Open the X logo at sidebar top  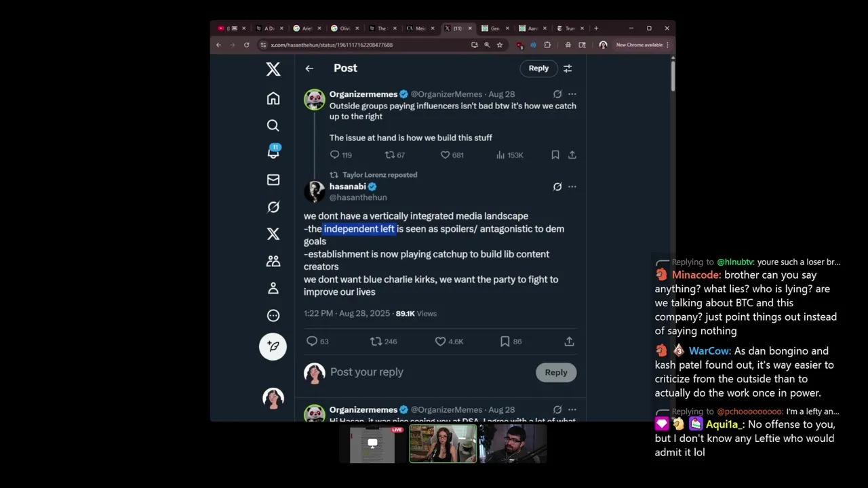coord(273,68)
